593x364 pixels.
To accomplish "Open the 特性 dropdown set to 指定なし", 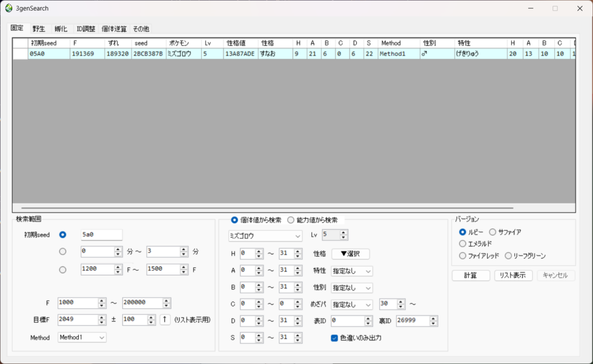I will click(351, 271).
